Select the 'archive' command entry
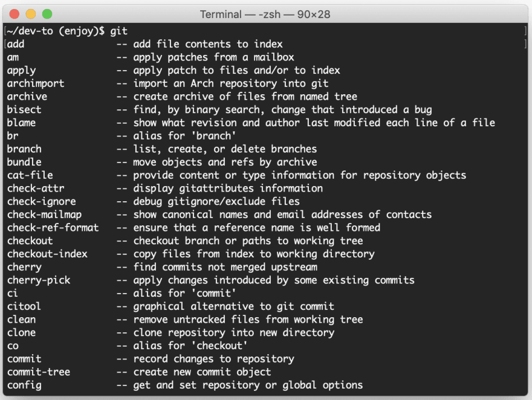 point(27,97)
